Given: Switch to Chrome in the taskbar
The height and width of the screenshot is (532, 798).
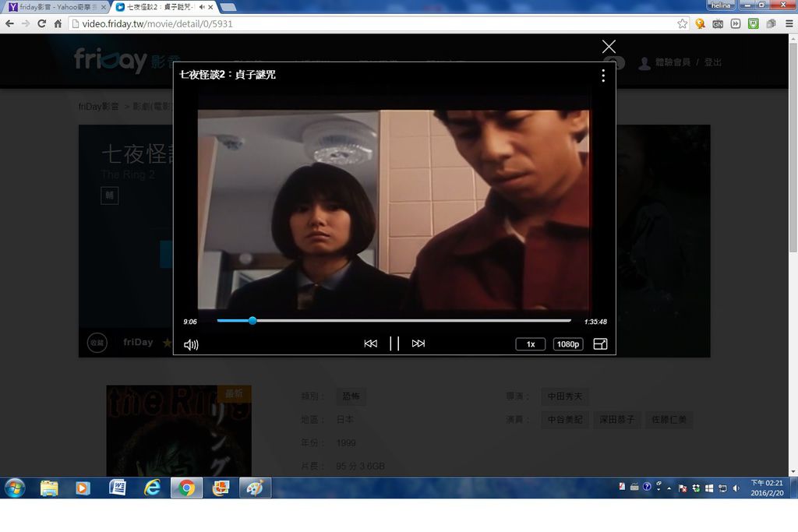Looking at the screenshot, I should pyautogui.click(x=186, y=488).
